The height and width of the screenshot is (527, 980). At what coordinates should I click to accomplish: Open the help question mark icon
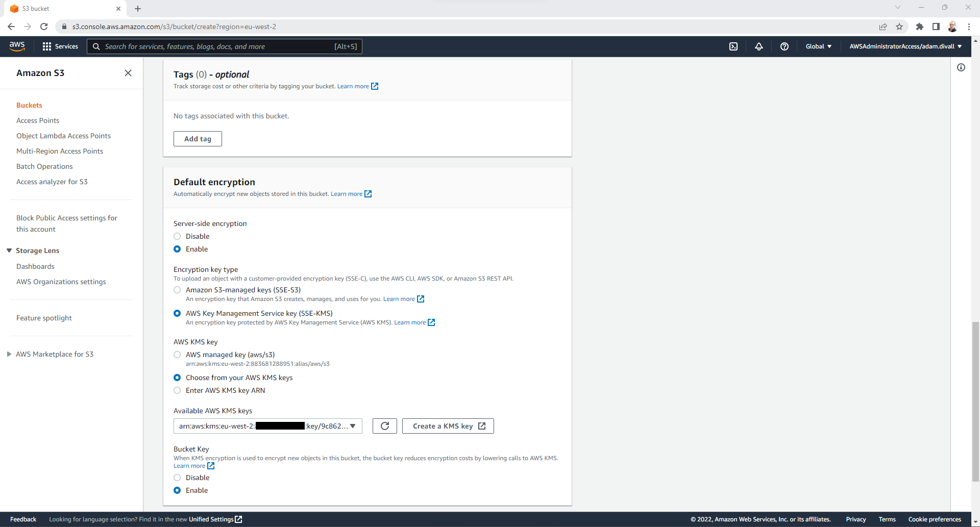point(785,46)
